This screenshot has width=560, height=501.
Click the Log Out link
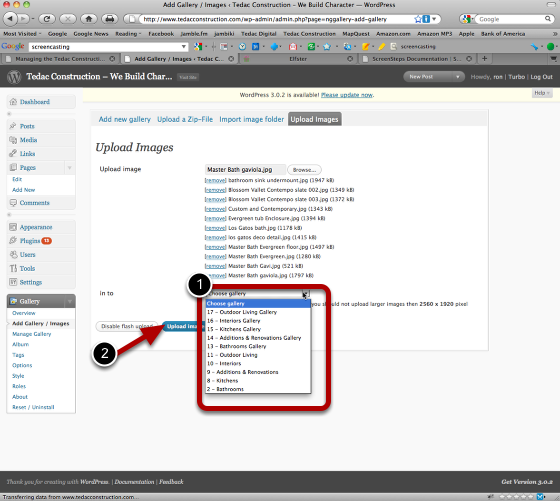point(541,77)
